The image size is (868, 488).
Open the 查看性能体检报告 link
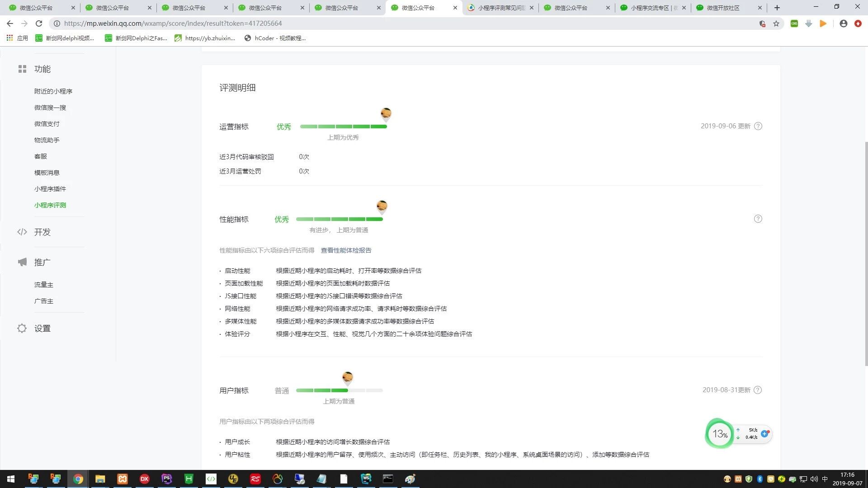(346, 250)
